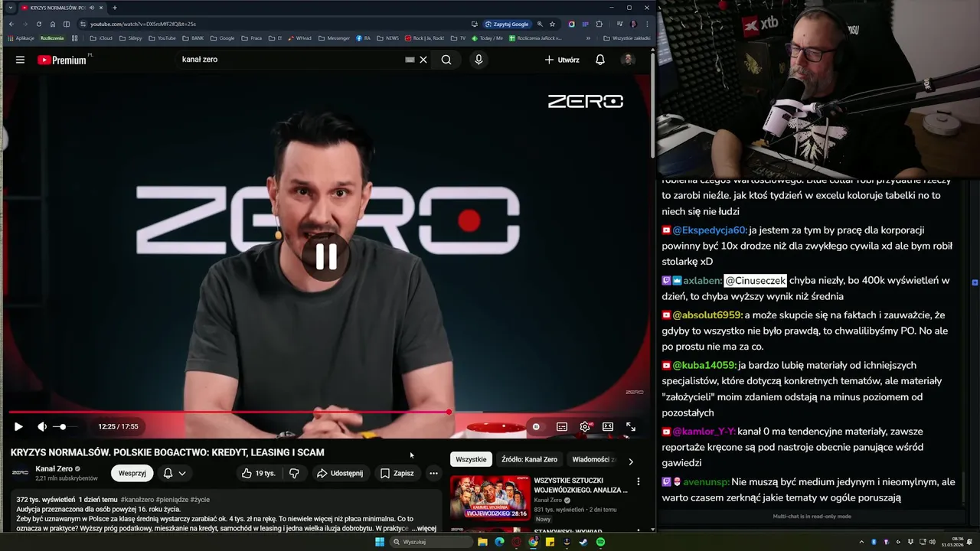This screenshot has width=980, height=551.
Task: Reload the current page
Action: (38, 24)
